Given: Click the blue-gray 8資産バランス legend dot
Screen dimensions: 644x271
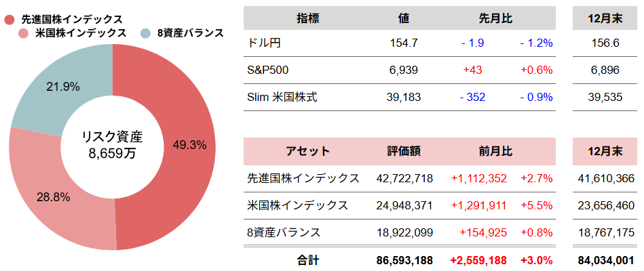Looking at the screenshot, I should tap(145, 33).
